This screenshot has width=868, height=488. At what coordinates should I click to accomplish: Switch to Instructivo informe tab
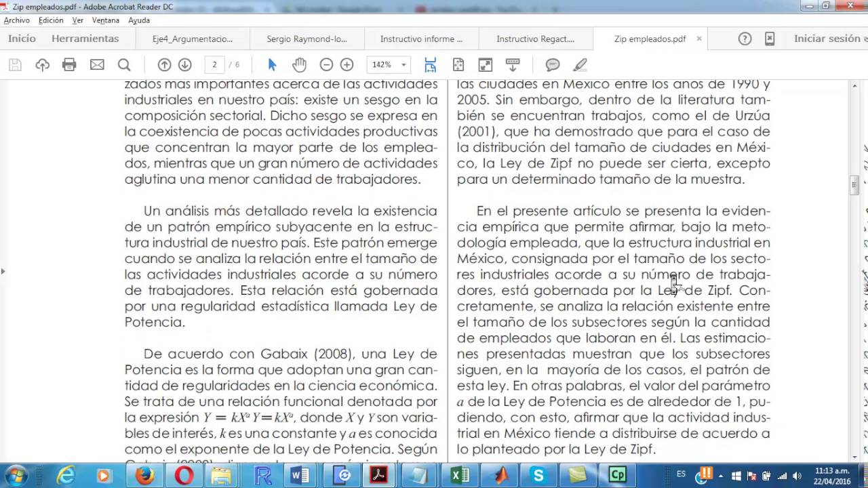pos(421,39)
